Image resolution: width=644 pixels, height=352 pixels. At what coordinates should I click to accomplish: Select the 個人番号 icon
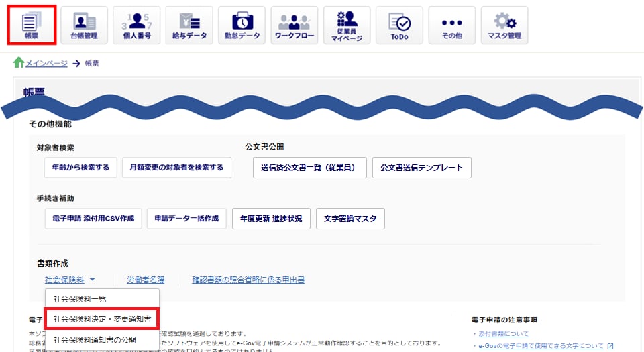click(x=136, y=25)
